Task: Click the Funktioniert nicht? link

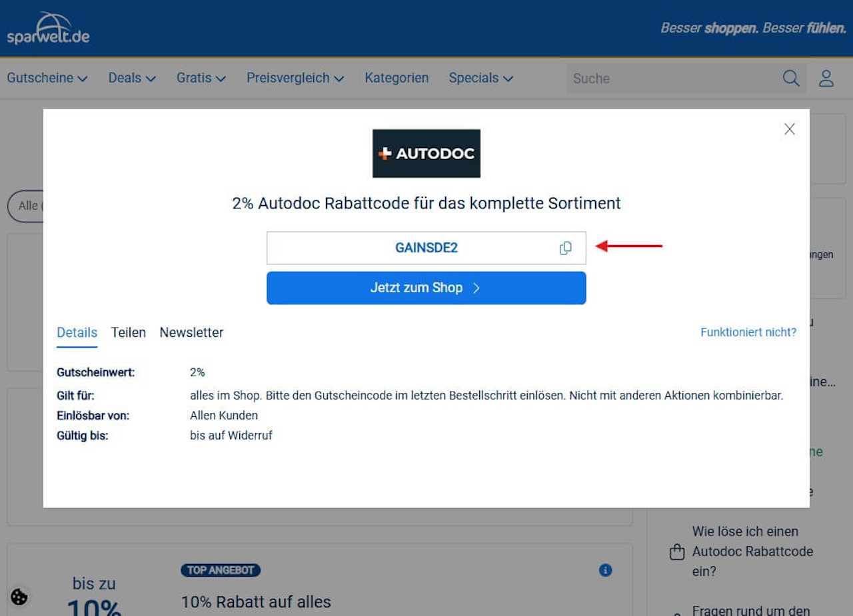Action: [748, 332]
